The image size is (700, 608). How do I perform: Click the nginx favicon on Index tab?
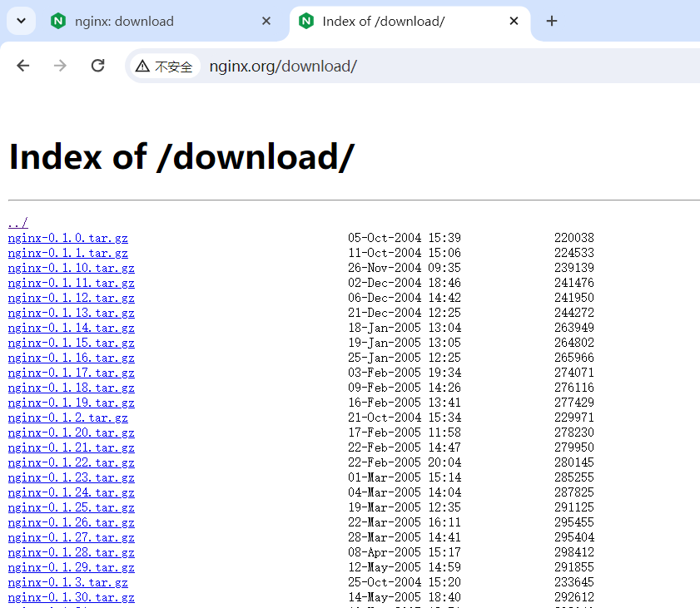pyautogui.click(x=306, y=21)
